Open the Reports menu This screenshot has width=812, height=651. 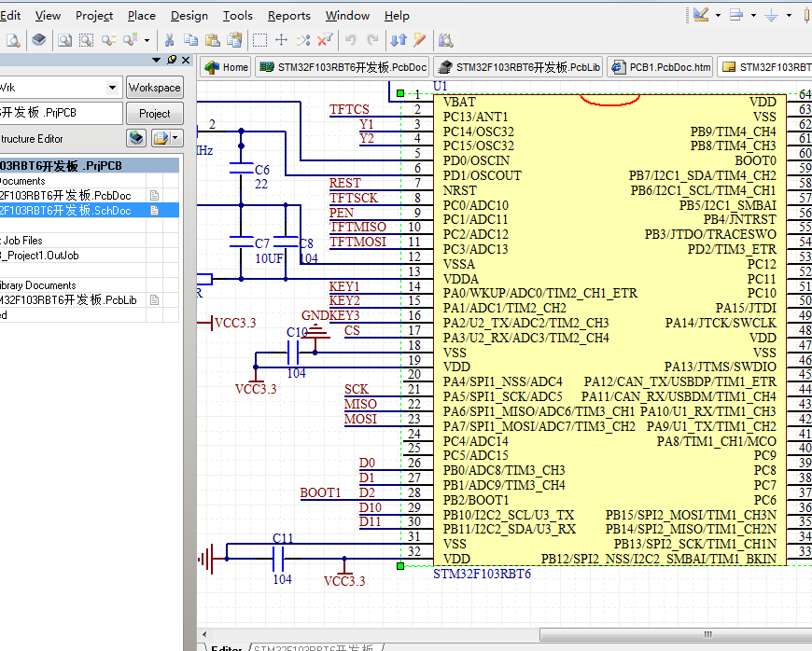point(289,16)
